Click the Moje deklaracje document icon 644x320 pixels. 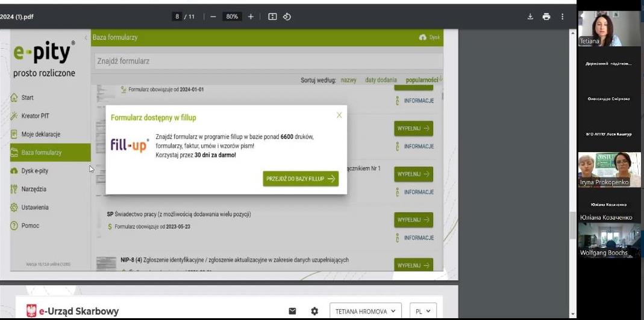click(14, 134)
